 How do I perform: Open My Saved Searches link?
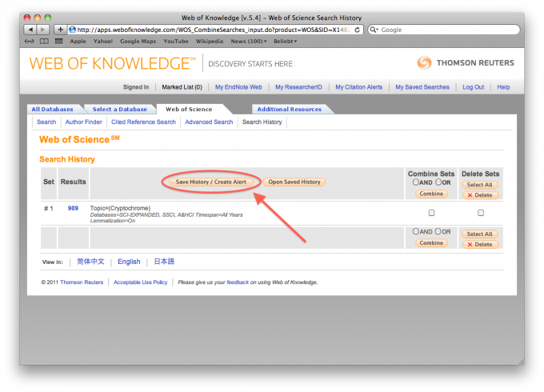point(422,87)
